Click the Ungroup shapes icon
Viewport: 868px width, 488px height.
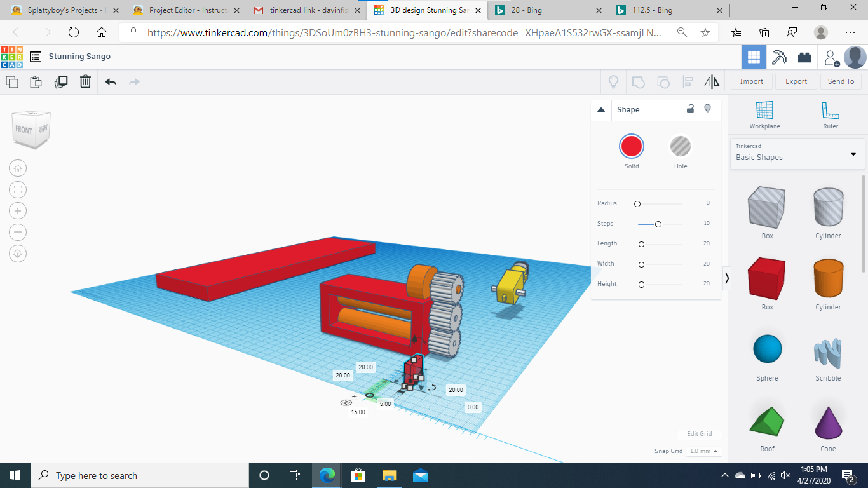click(x=663, y=81)
